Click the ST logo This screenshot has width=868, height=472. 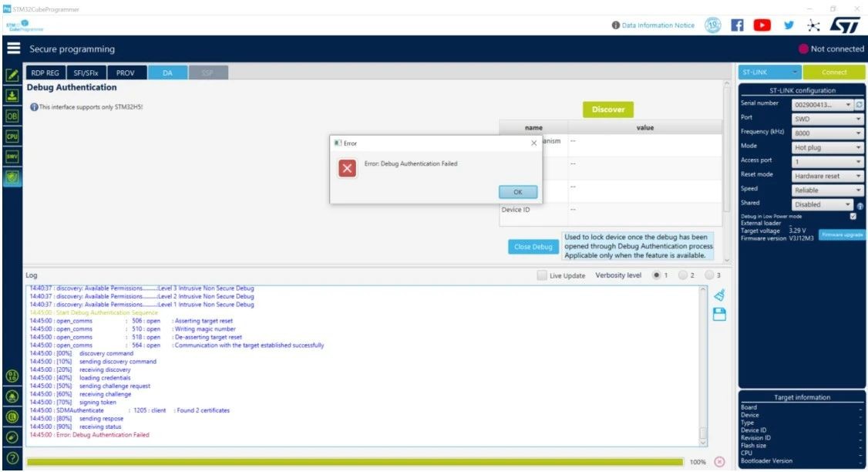[x=845, y=25]
